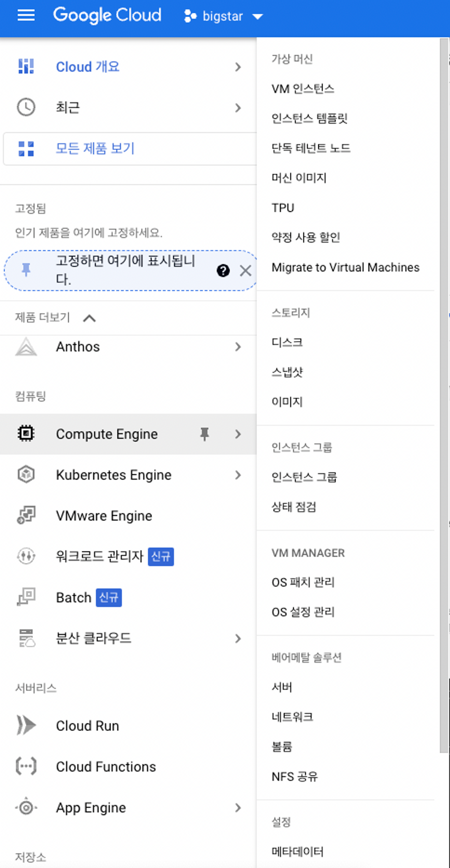The height and width of the screenshot is (868, 450).
Task: Expand the Anthos submenu arrow
Action: 238,347
